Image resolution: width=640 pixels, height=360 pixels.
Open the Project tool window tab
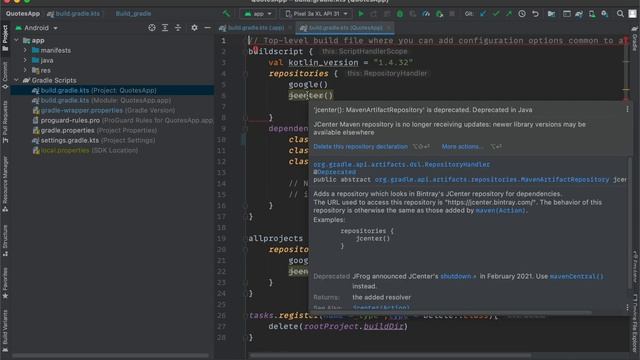(x=5, y=38)
